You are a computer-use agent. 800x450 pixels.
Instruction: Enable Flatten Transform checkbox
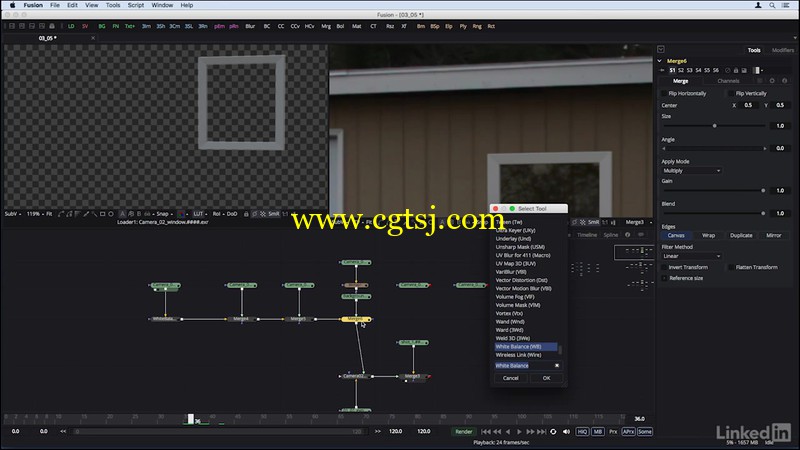pyautogui.click(x=731, y=267)
